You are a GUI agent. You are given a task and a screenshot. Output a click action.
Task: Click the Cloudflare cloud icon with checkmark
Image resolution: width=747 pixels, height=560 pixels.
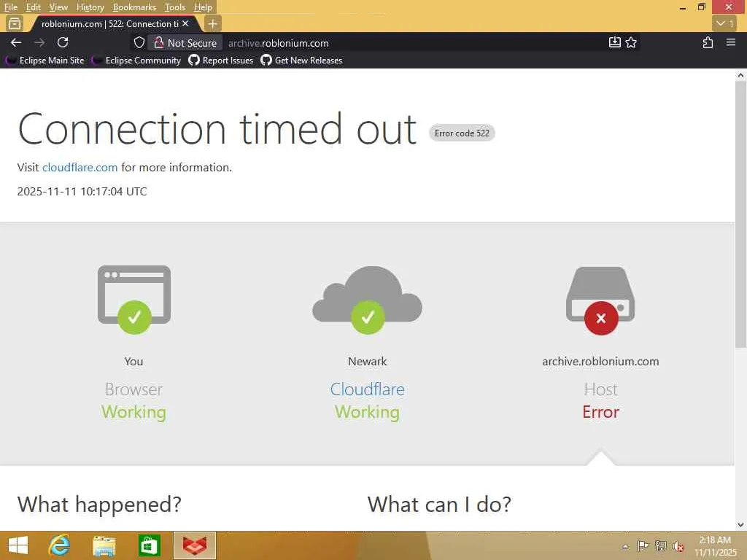coord(368,300)
